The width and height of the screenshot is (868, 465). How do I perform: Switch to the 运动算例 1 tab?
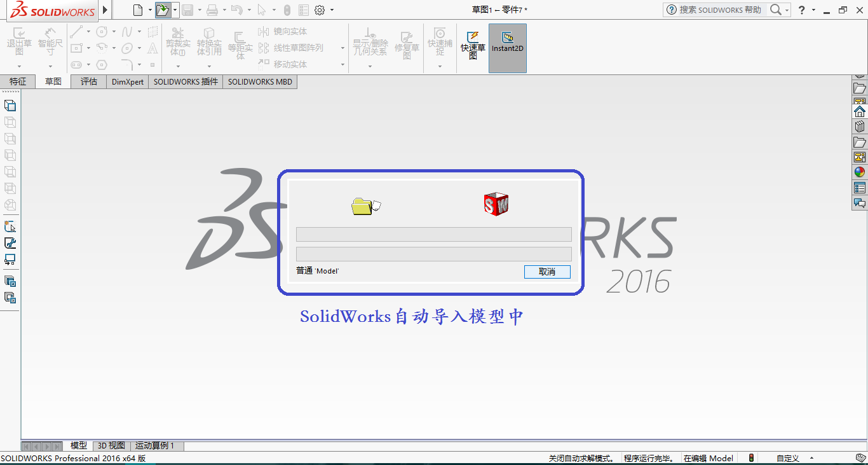click(x=157, y=446)
